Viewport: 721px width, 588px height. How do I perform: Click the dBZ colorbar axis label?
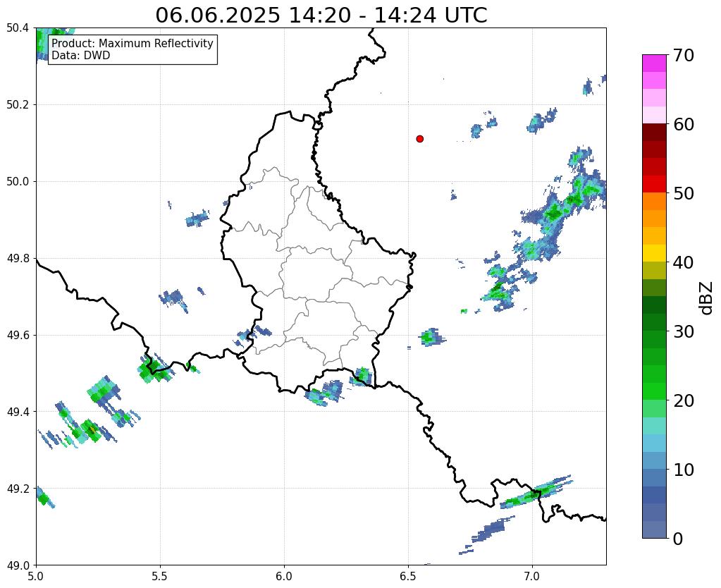[x=707, y=298]
